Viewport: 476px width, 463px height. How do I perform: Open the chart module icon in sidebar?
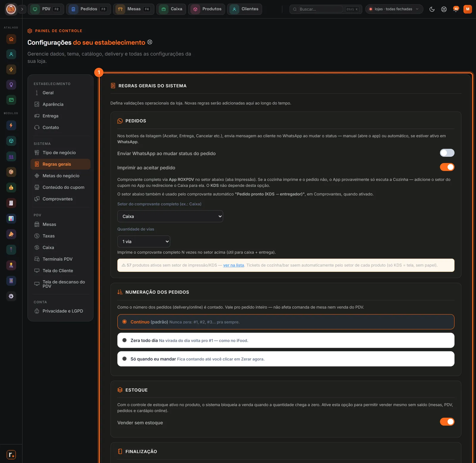[11, 219]
